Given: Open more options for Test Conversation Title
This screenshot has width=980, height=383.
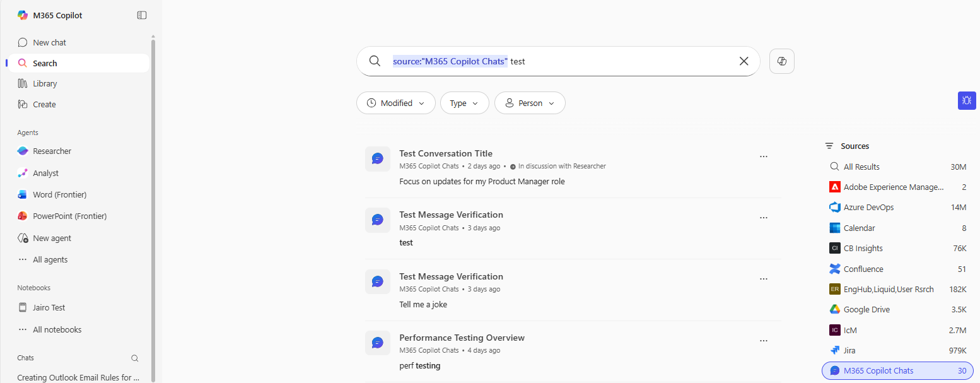Looking at the screenshot, I should coord(764,156).
